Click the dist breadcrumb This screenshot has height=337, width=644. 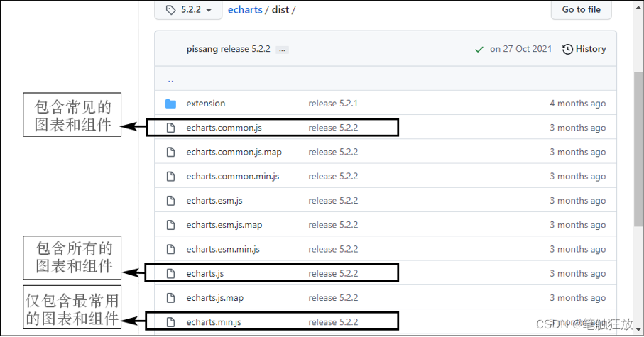click(x=280, y=9)
